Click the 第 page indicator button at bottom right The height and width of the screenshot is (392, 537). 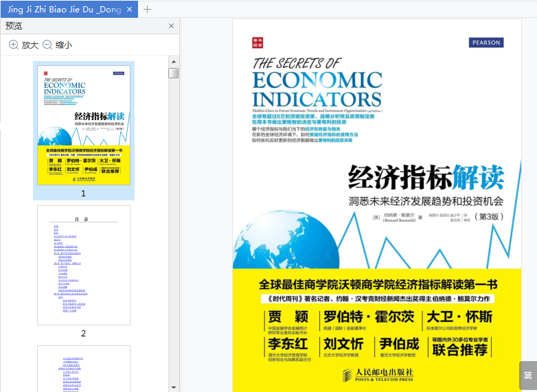point(528,375)
